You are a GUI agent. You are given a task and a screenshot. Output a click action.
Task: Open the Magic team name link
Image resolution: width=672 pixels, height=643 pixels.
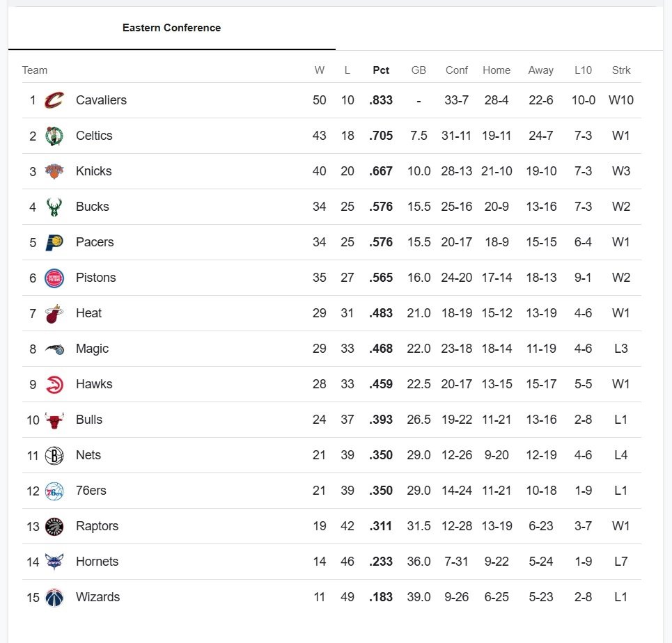(92, 349)
